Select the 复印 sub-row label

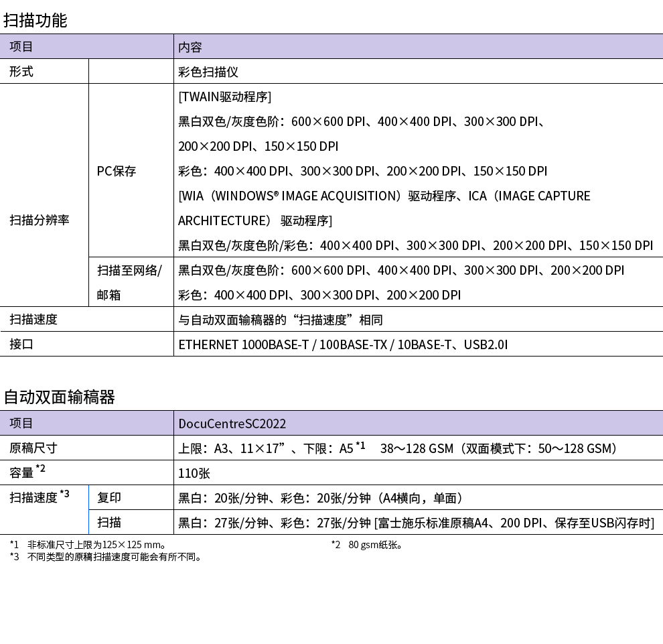(109, 498)
